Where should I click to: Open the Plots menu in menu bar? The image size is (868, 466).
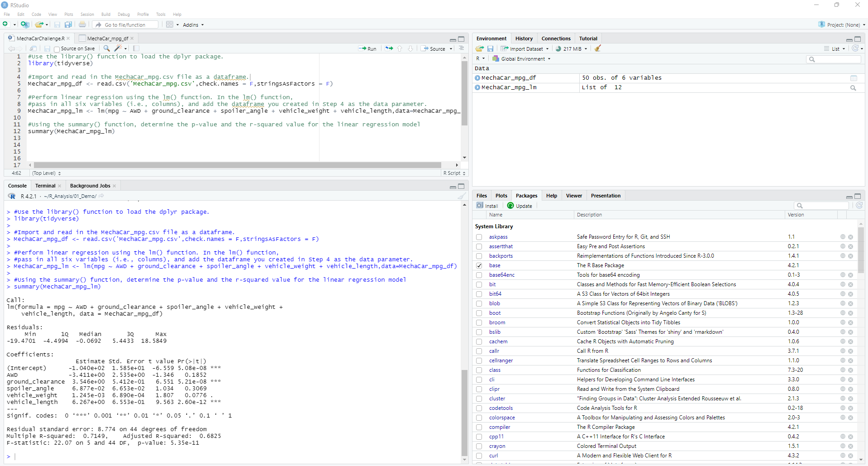[69, 14]
